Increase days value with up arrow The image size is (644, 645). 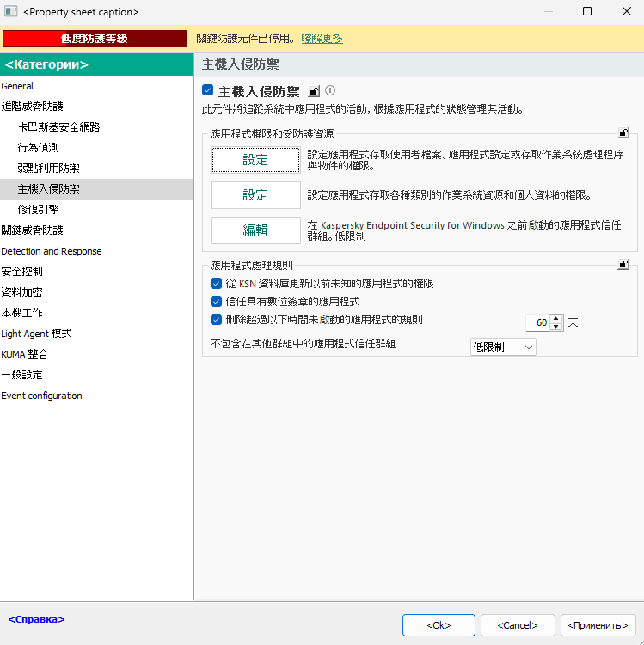(x=556, y=318)
